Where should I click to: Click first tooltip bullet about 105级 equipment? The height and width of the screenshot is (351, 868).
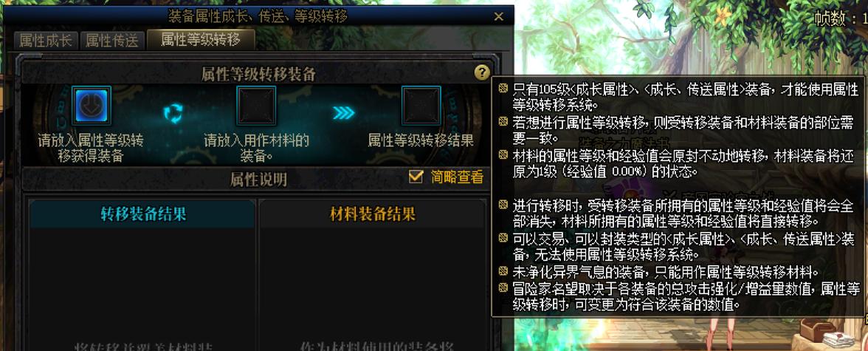coord(678,95)
